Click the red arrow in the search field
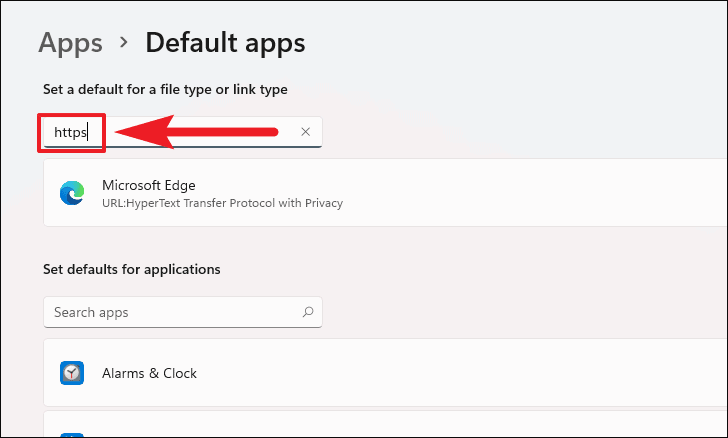Image resolution: width=728 pixels, height=438 pixels. (196, 132)
